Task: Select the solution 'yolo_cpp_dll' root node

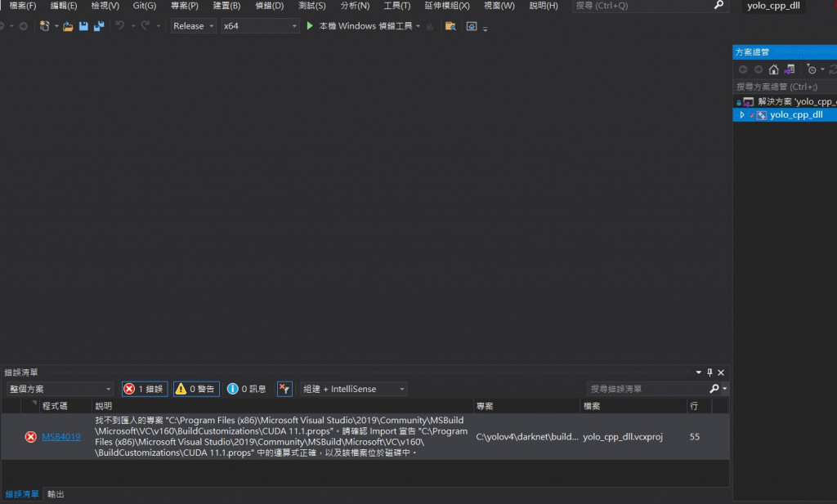Action: [785, 101]
